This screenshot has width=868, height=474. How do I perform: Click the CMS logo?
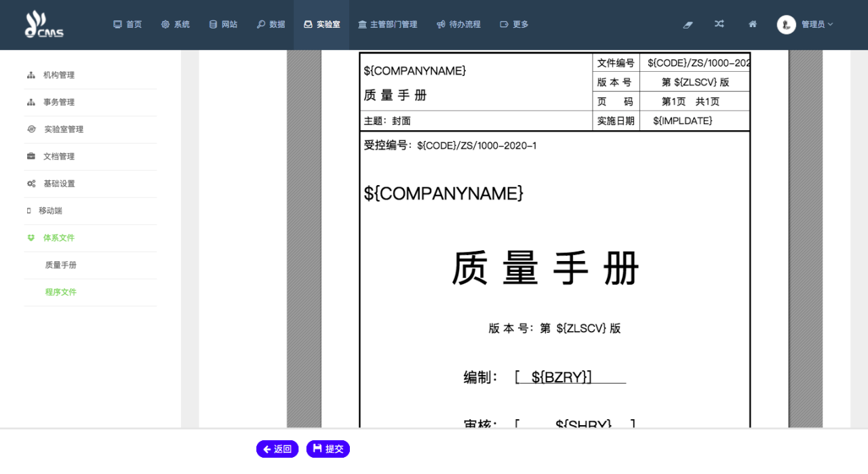click(x=44, y=25)
